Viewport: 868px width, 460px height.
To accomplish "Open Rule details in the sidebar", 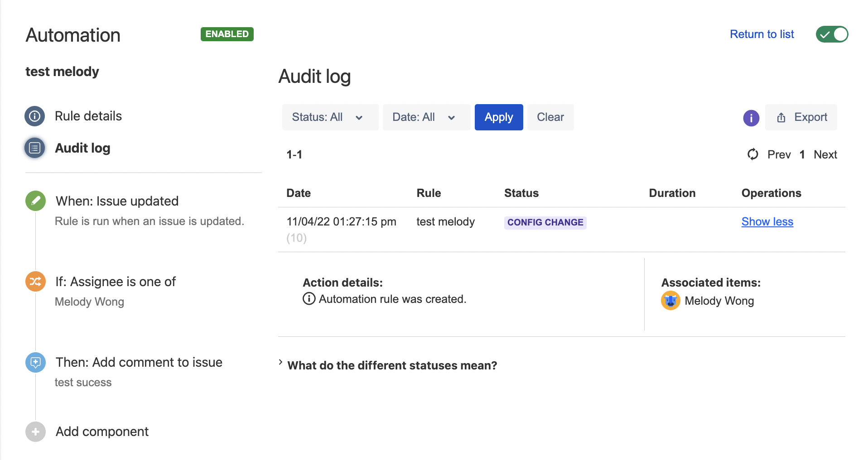I will 88,116.
